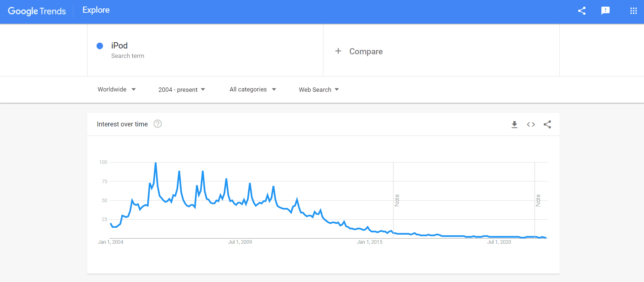Image resolution: width=644 pixels, height=282 pixels.
Task: Click the Compare add term field
Action: [x=366, y=51]
